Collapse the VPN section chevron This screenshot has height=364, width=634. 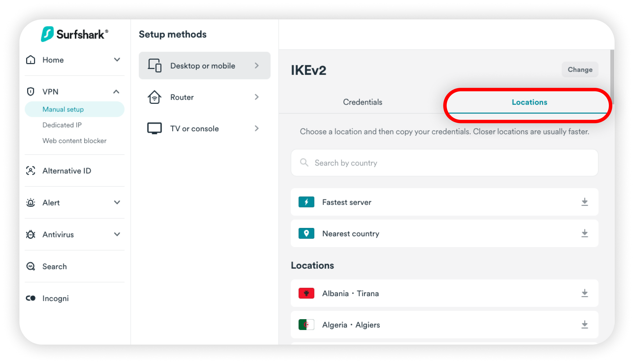[116, 92]
